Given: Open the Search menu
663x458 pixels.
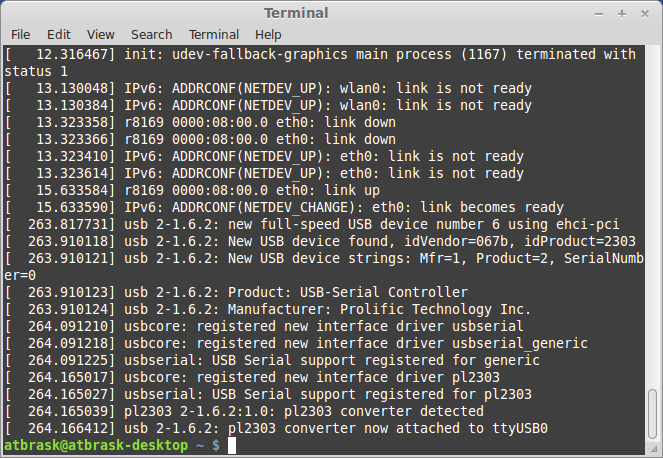Looking at the screenshot, I should point(151,34).
